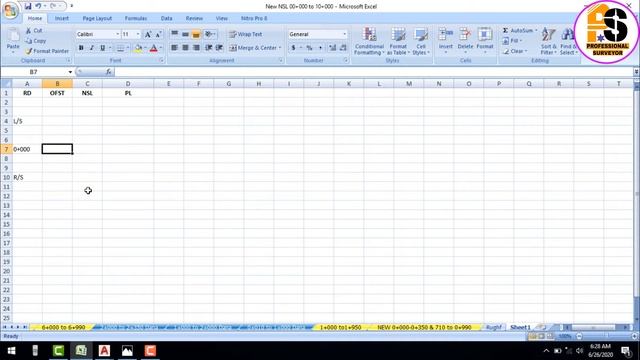Image resolution: width=640 pixels, height=360 pixels.
Task: Click the Clear button in Editing group
Action: (x=515, y=51)
